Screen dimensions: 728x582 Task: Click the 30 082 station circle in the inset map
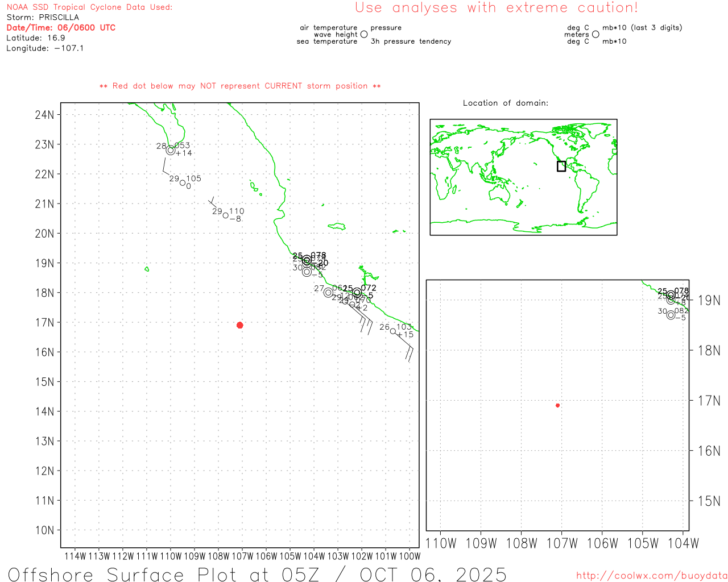click(671, 315)
